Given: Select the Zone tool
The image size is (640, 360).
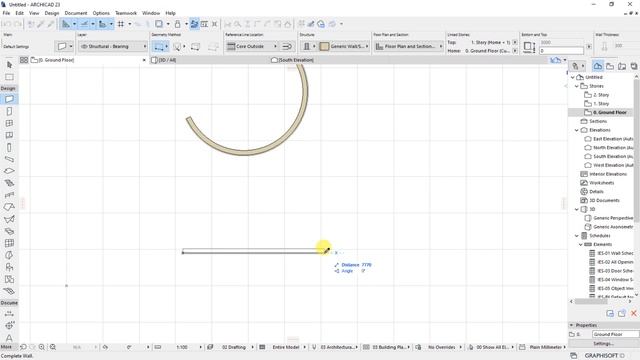Looking at the screenshot, I should [9, 279].
